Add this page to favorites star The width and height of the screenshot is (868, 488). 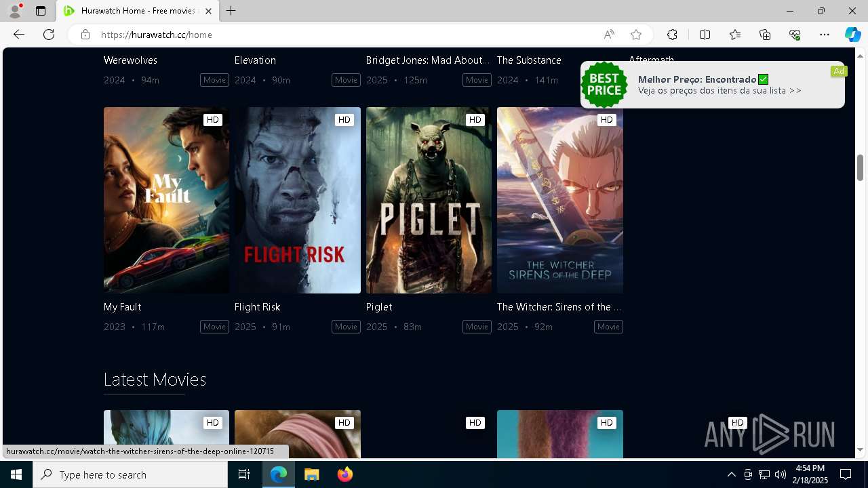(636, 35)
